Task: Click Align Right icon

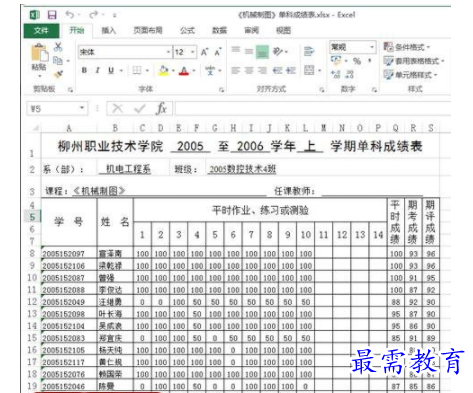Action: pos(262,70)
